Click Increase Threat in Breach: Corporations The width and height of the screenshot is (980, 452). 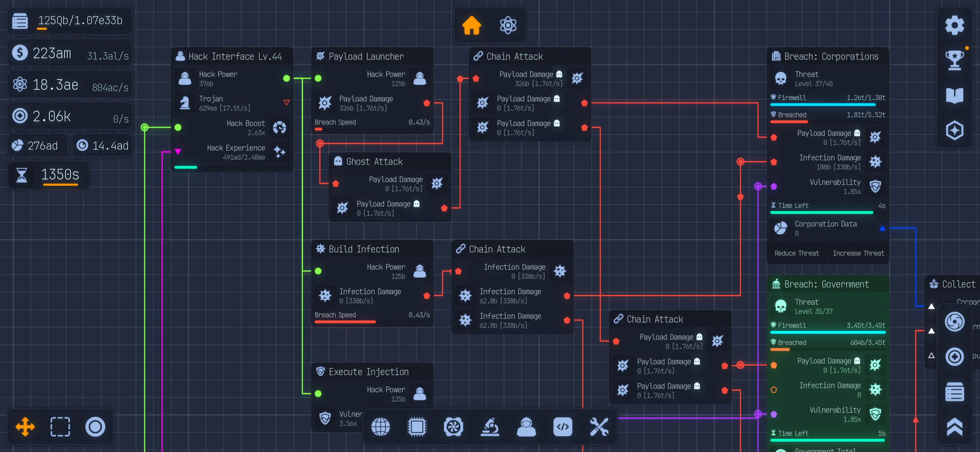(859, 253)
